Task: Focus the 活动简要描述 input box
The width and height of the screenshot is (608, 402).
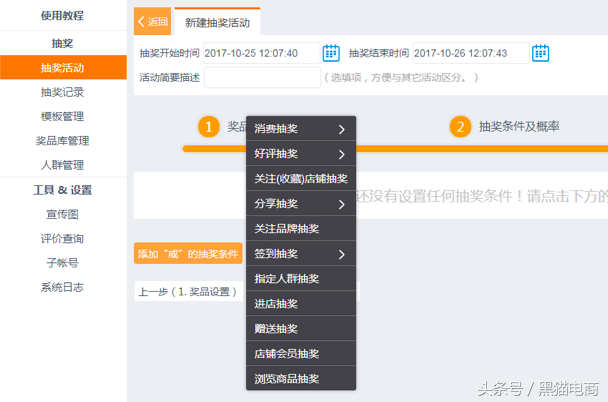Action: 262,77
